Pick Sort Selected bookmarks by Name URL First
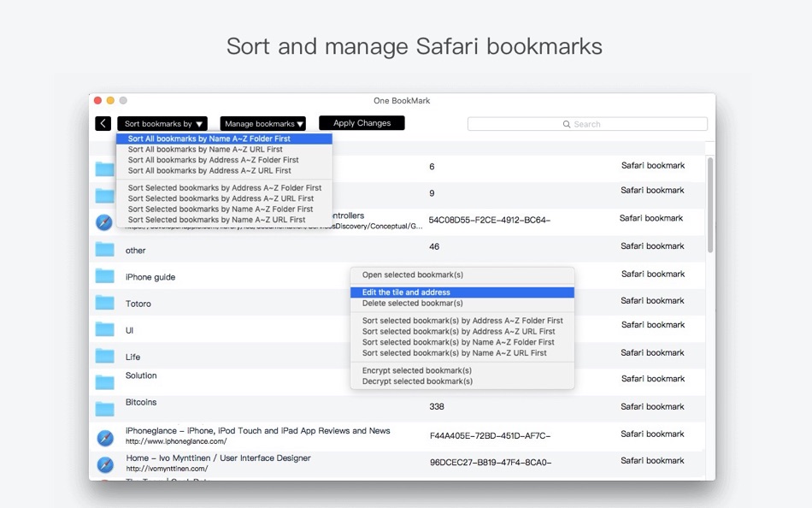 coord(224,220)
